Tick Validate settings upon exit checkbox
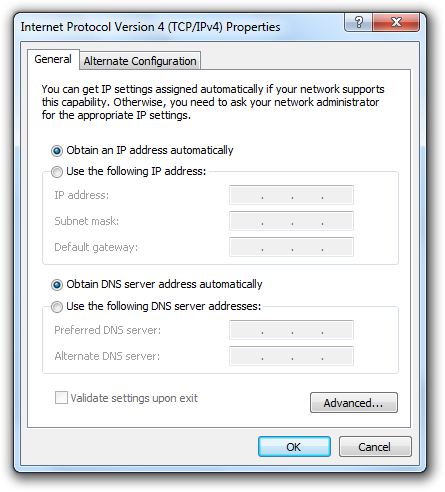445x492 pixels. pos(61,398)
